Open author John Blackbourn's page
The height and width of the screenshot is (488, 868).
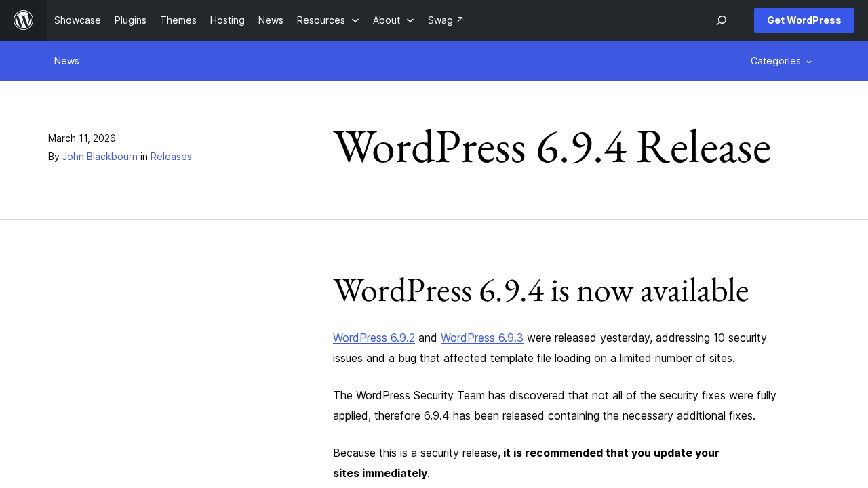[100, 157]
